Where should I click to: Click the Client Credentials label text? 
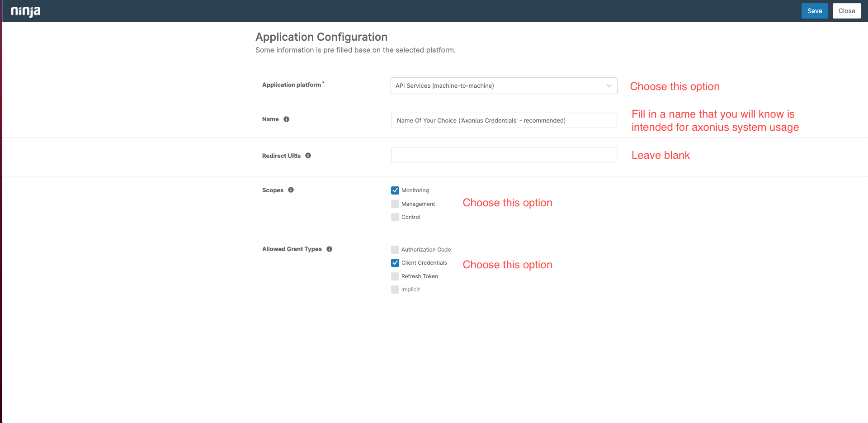pyautogui.click(x=424, y=263)
